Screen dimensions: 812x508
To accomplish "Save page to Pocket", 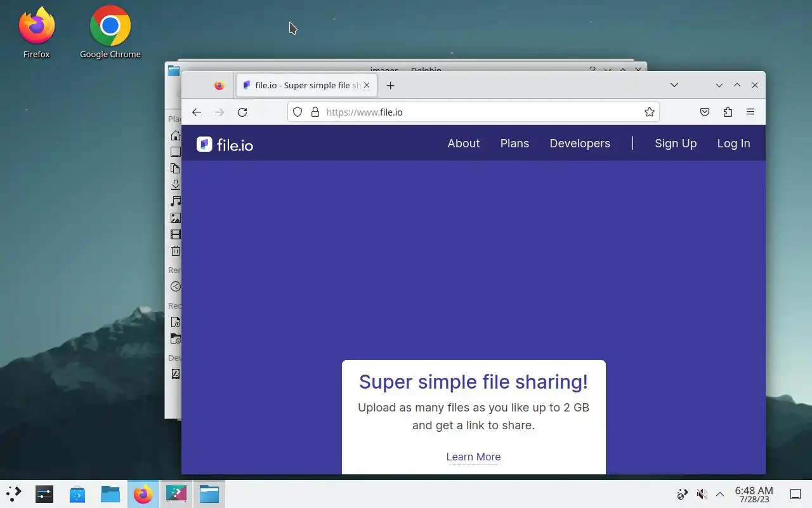I will click(x=705, y=112).
